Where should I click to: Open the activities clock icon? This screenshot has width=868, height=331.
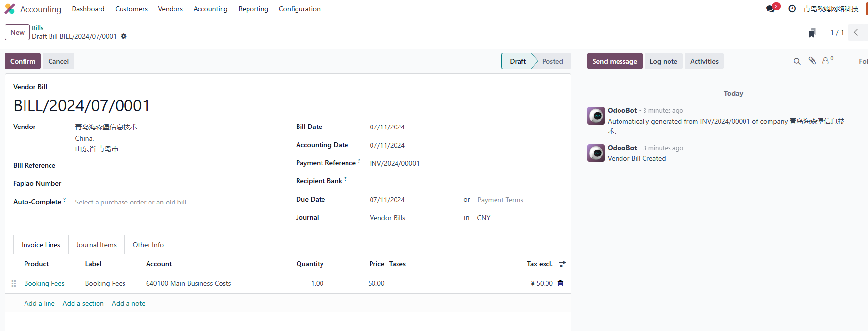792,9
